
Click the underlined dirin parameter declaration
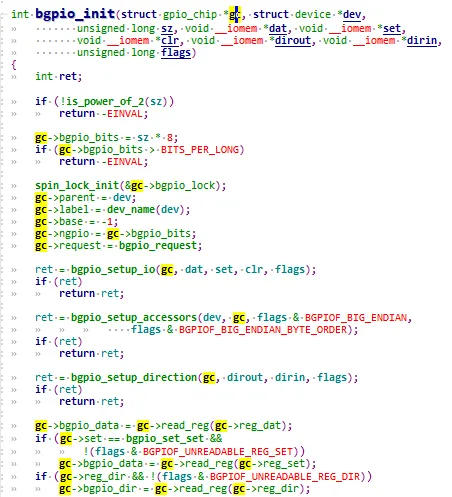tap(422, 41)
